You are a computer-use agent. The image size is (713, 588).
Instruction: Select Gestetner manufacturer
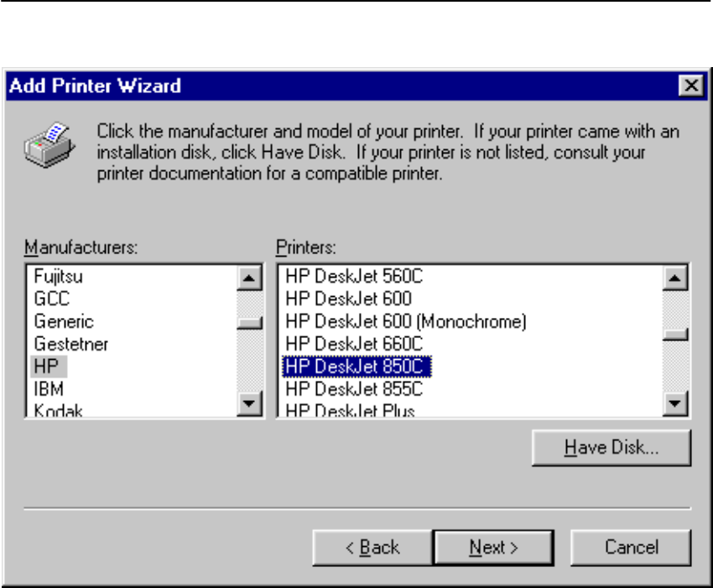click(71, 344)
